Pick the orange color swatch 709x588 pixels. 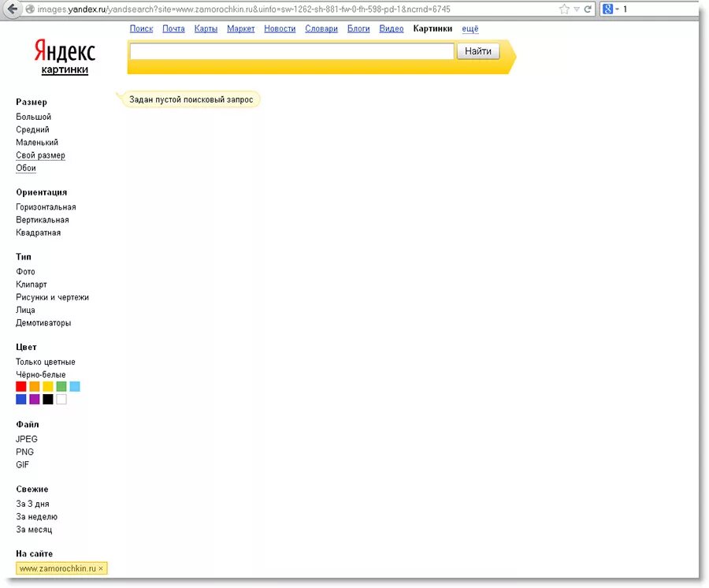pos(35,386)
